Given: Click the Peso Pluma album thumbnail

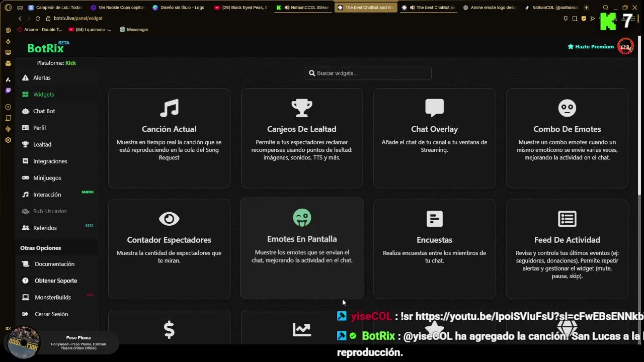Looking at the screenshot, I should point(23,343).
